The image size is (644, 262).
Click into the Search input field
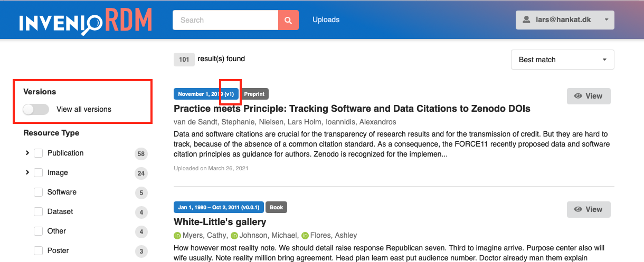coord(225,20)
